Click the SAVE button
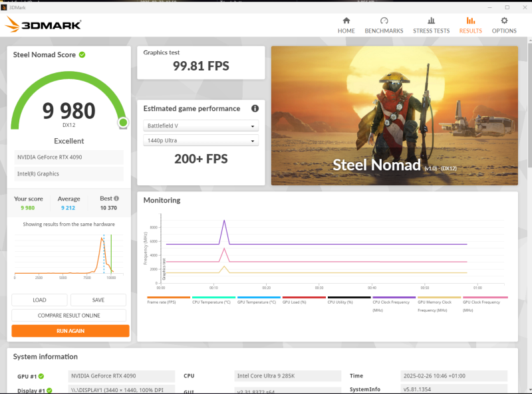This screenshot has height=394, width=532. pyautogui.click(x=98, y=300)
